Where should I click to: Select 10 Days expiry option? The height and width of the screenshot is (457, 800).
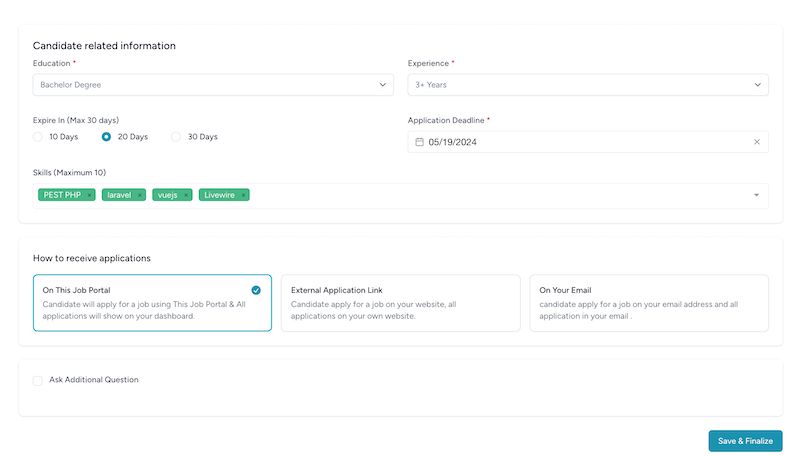[x=38, y=137]
